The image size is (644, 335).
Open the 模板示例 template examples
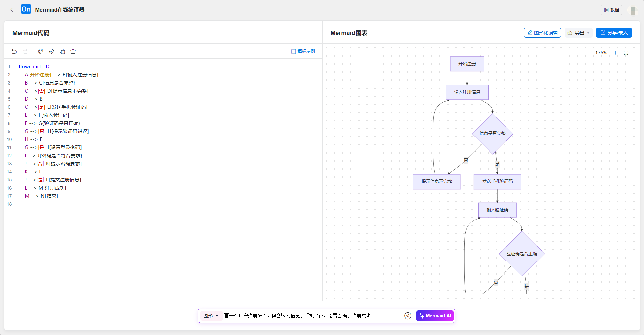(303, 51)
